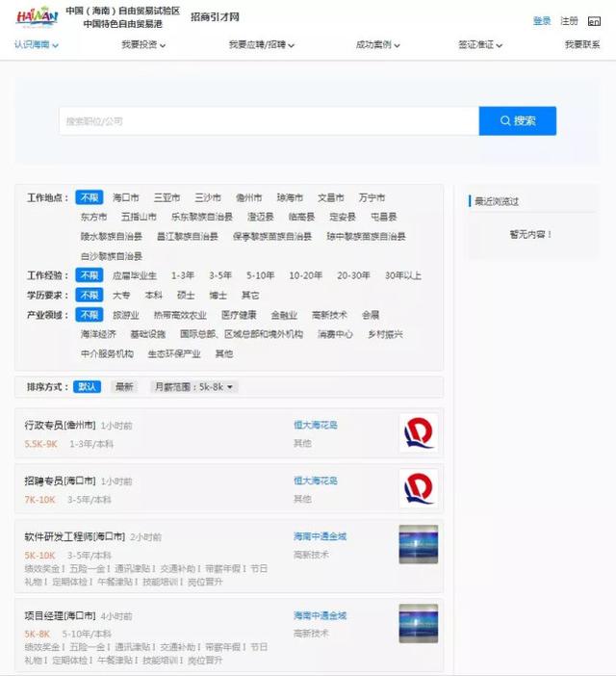Click the blue 搜索 search button
Image resolution: width=616 pixels, height=676 pixels.
[518, 120]
